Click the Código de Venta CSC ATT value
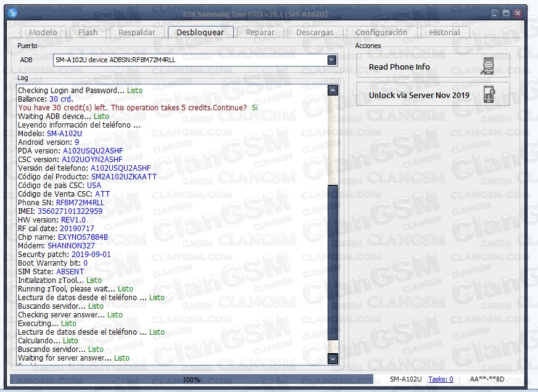Screen dimensions: 538x392 [x=102, y=194]
